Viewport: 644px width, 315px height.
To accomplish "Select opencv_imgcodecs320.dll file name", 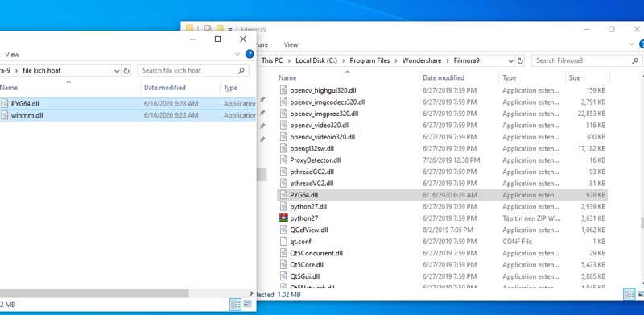I will pyautogui.click(x=328, y=102).
